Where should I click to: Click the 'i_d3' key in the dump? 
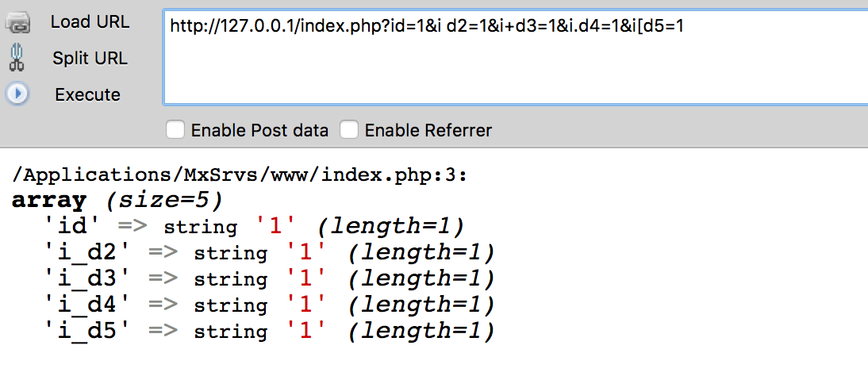(89, 278)
